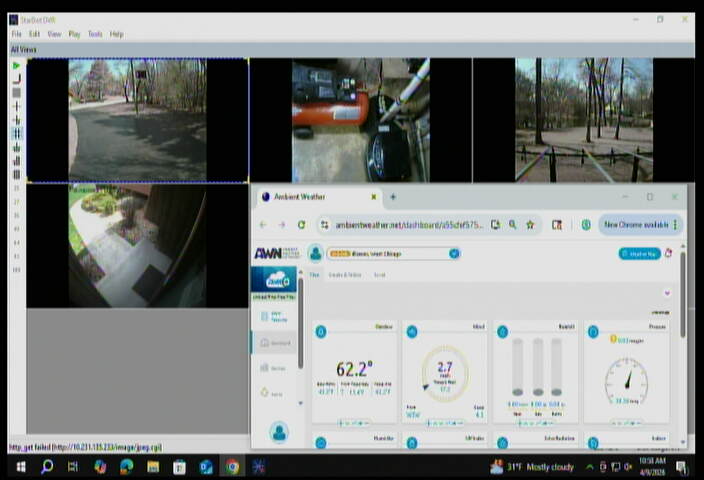Click the profile avatar at sidebar bottom
Screen dimensions: 704x480
click(279, 432)
